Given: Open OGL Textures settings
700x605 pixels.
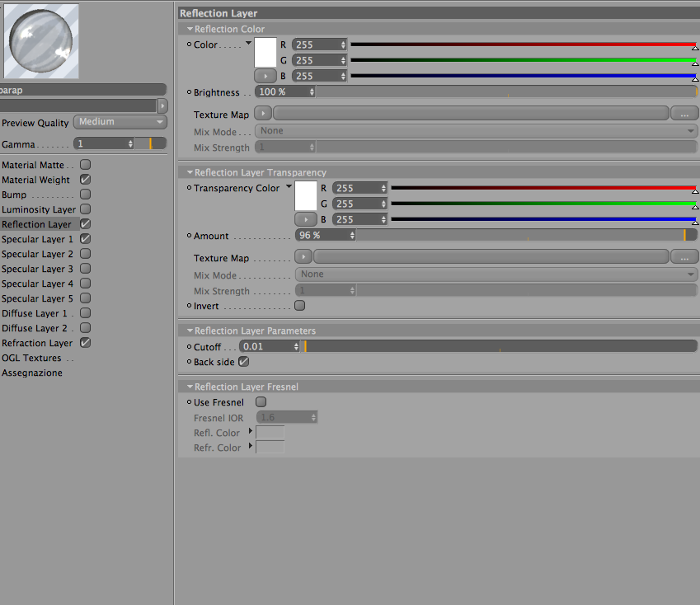Looking at the screenshot, I should click(x=31, y=358).
